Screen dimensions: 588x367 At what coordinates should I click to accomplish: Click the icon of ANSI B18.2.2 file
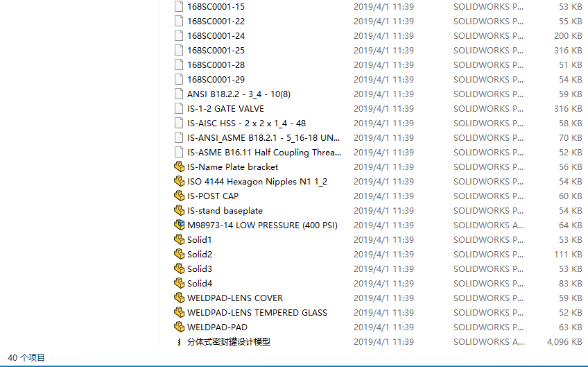179,94
